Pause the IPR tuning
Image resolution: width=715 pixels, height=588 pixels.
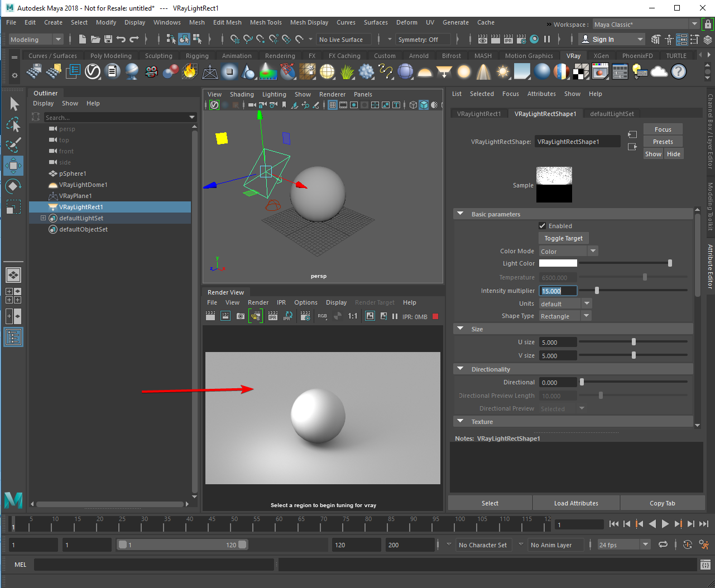[x=395, y=316]
